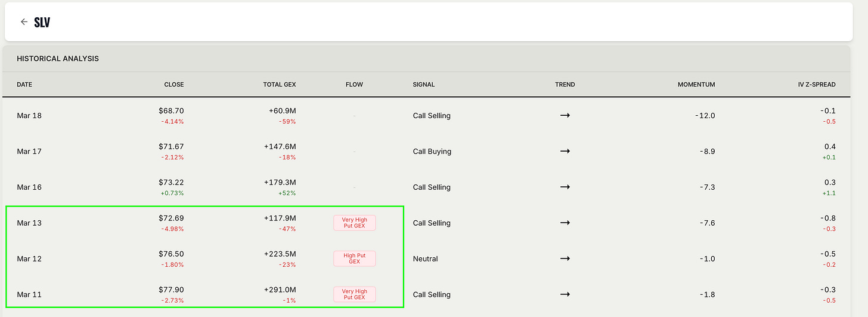Click the Historical Analysis section header
The image size is (868, 317).
[x=58, y=59]
